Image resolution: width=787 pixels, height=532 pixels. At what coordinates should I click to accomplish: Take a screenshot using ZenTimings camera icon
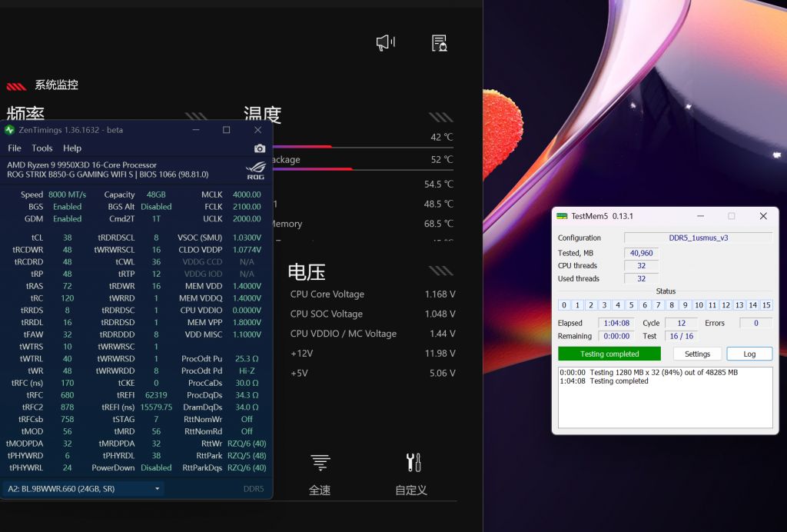[x=260, y=148]
